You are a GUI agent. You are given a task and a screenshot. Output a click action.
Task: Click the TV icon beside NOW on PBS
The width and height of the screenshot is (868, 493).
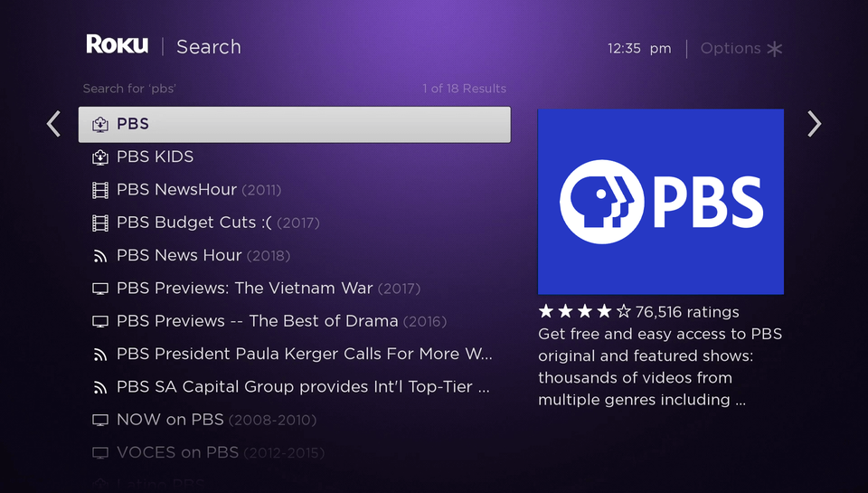tap(100, 420)
